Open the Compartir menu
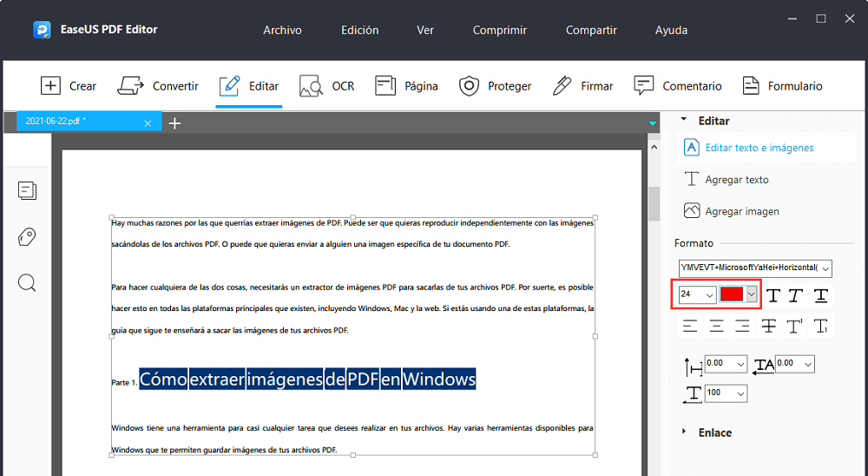 point(591,30)
